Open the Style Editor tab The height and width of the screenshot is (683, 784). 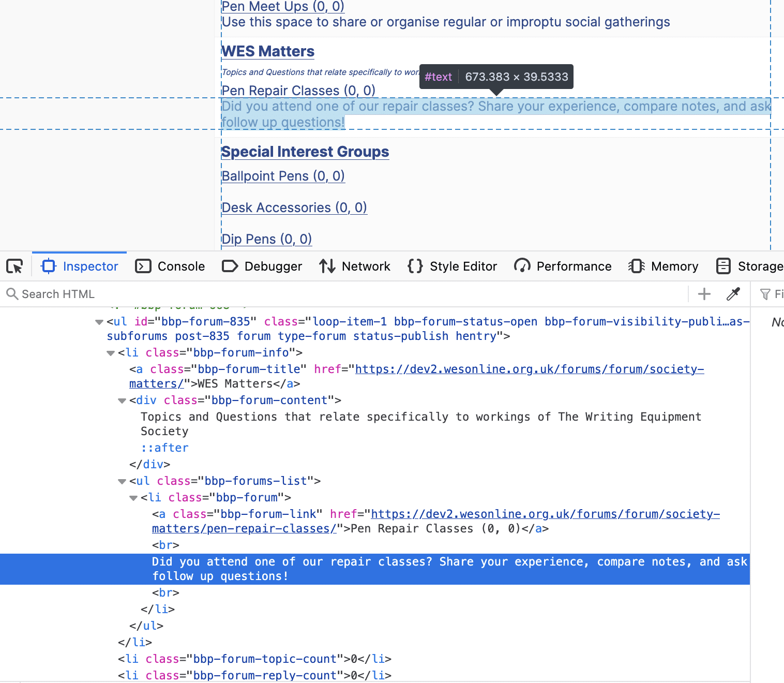[453, 266]
